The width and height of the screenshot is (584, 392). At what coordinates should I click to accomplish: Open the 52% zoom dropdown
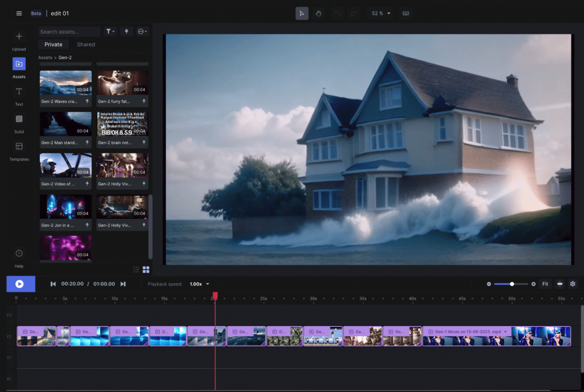click(381, 13)
